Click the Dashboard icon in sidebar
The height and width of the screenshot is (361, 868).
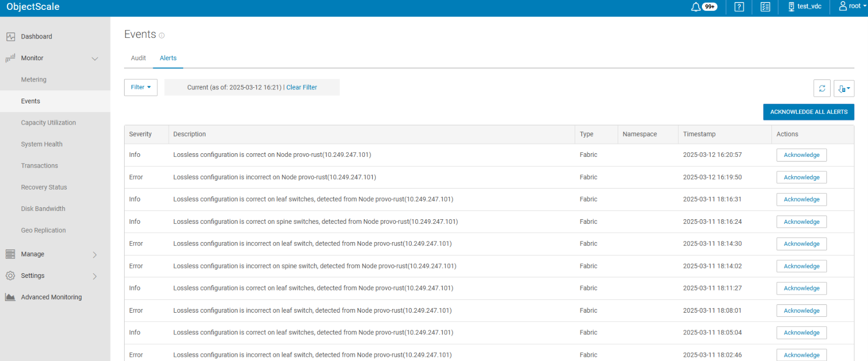[x=10, y=37]
